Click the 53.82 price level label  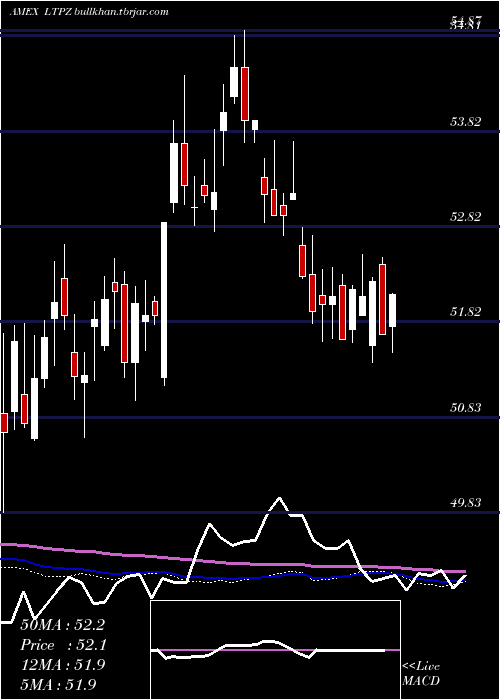pos(466,121)
